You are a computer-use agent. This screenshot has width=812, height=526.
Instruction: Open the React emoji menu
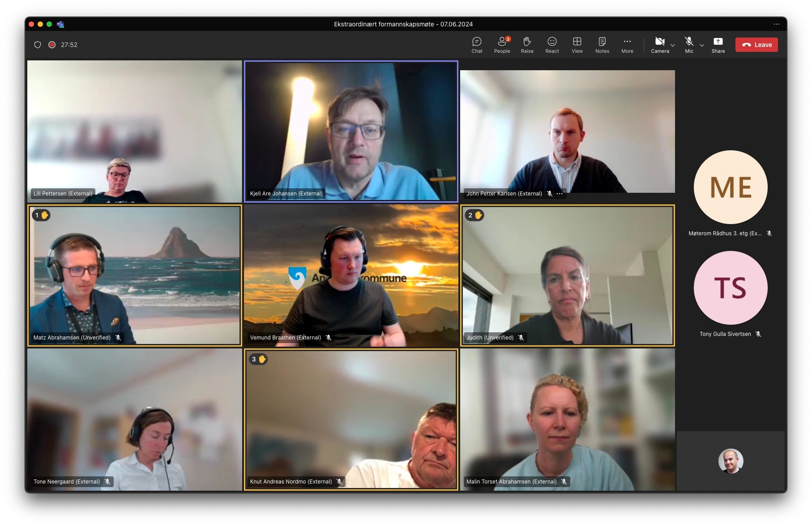click(552, 45)
